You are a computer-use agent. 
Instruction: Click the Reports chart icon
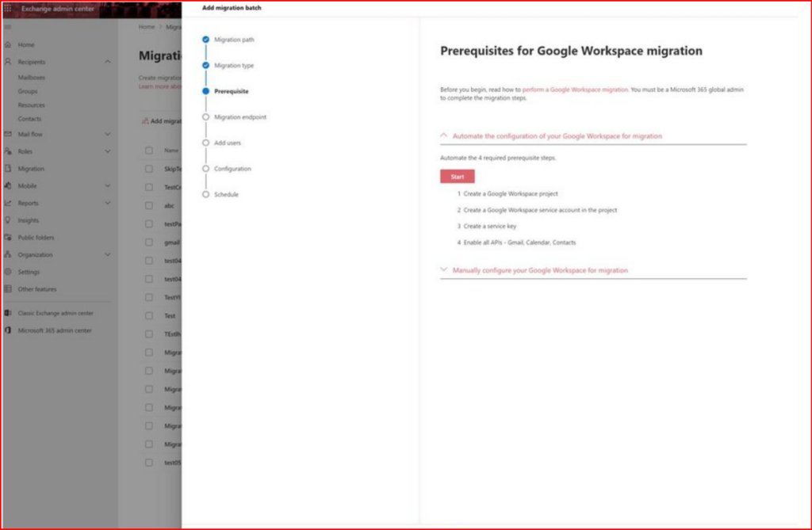[8, 203]
